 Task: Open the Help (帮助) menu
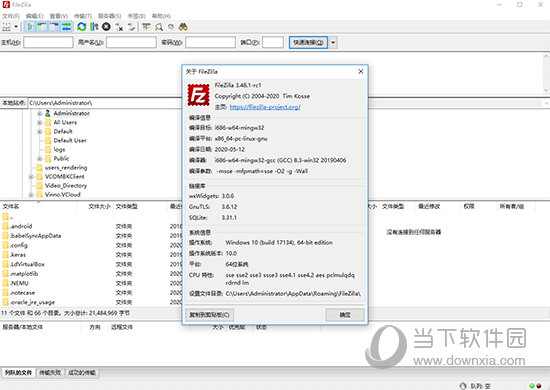(161, 16)
